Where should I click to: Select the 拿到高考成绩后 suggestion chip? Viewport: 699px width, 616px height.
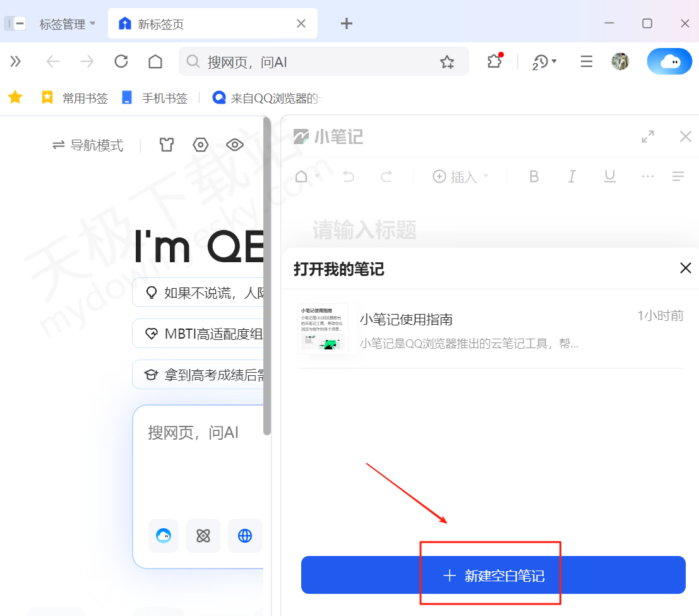(199, 375)
